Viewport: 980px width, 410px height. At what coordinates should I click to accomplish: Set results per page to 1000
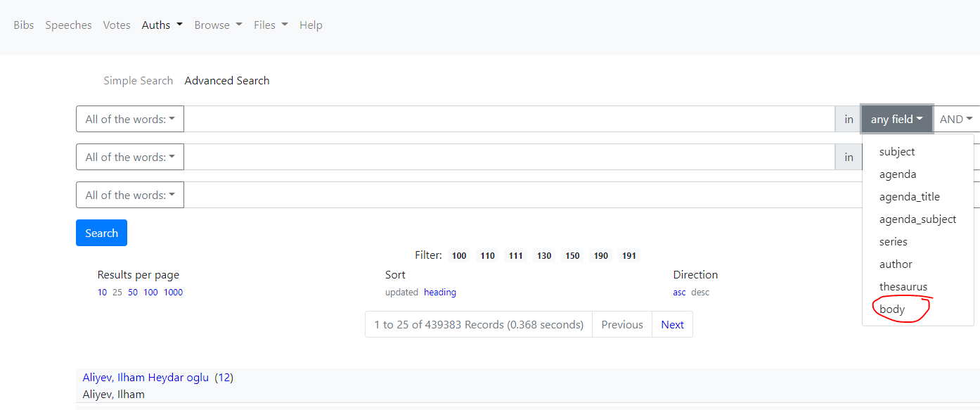pyautogui.click(x=173, y=292)
